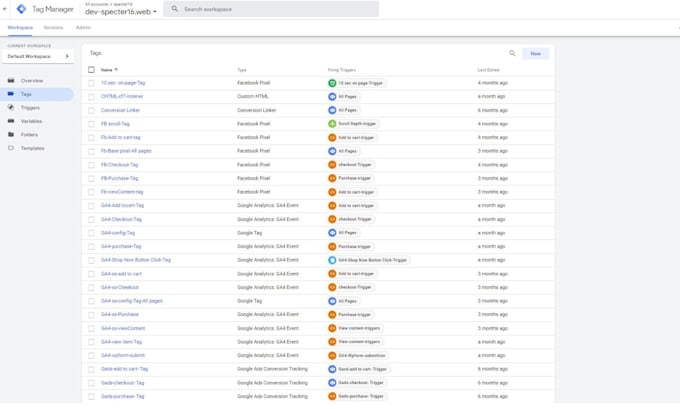Click the Tag Manager logo icon
Screen dimensions: 680x409
tap(21, 9)
